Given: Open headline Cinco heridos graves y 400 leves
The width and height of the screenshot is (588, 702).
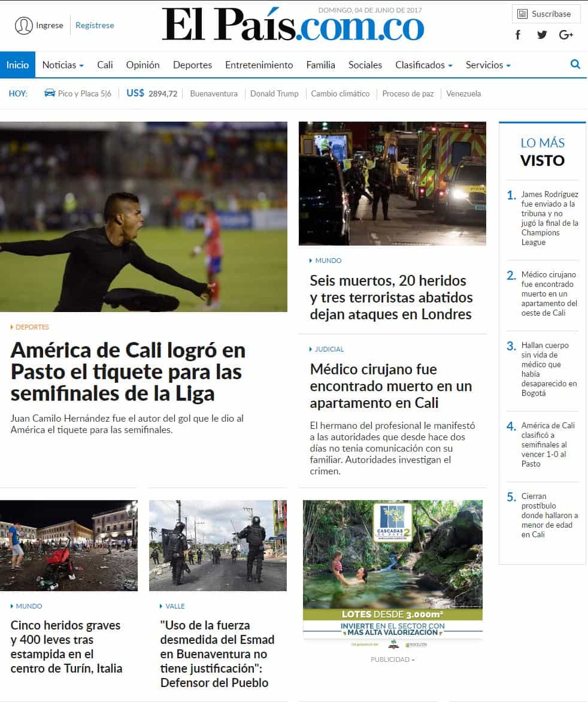Looking at the screenshot, I should [66, 647].
